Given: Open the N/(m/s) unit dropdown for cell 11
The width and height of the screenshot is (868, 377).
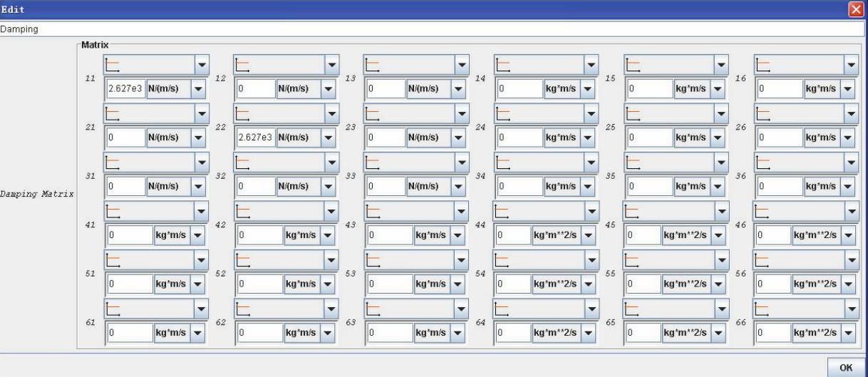Looking at the screenshot, I should coord(199,89).
